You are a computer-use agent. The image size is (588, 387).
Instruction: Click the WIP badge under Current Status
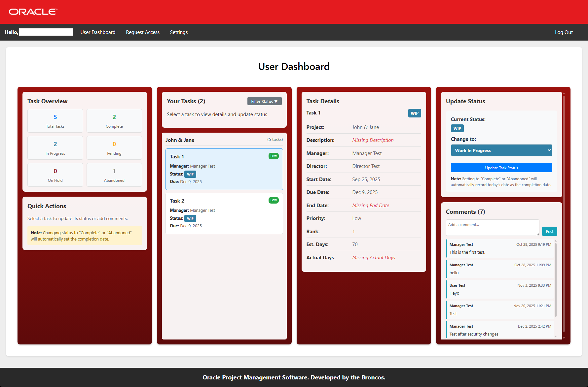coord(457,128)
